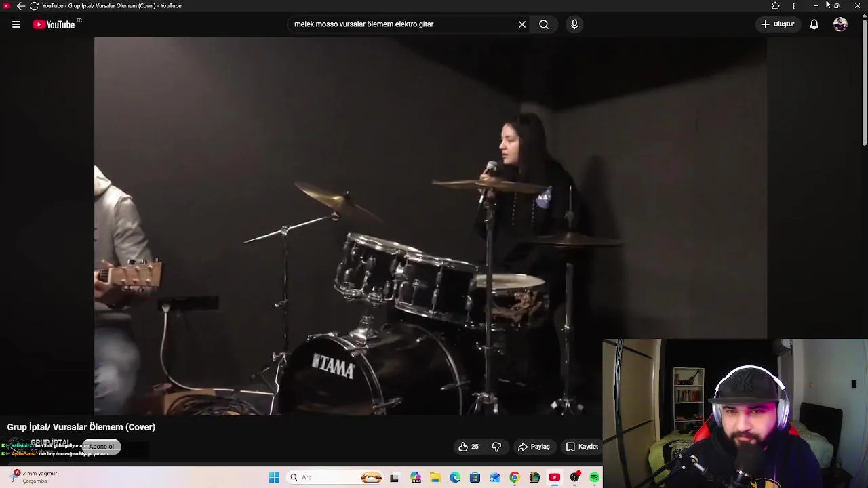Dislike the video with thumbs down
This screenshot has height=488, width=868.
[x=496, y=447]
